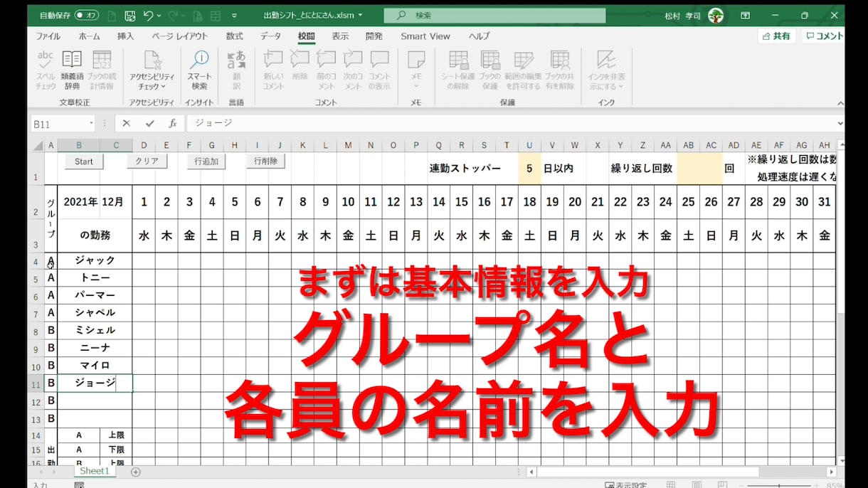The width and height of the screenshot is (868, 488).
Task: Click the コメント button at top right
Action: [x=824, y=36]
